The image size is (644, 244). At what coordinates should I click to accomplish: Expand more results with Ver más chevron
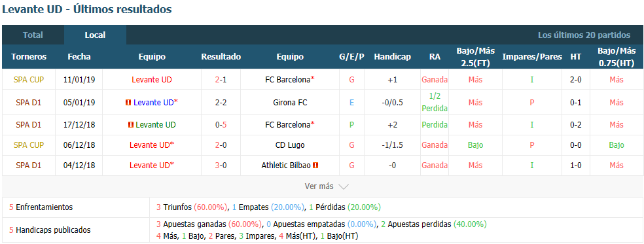coord(344,186)
